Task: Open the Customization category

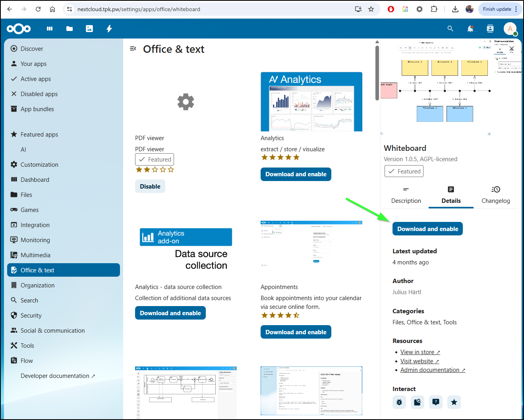Action: [64, 165]
